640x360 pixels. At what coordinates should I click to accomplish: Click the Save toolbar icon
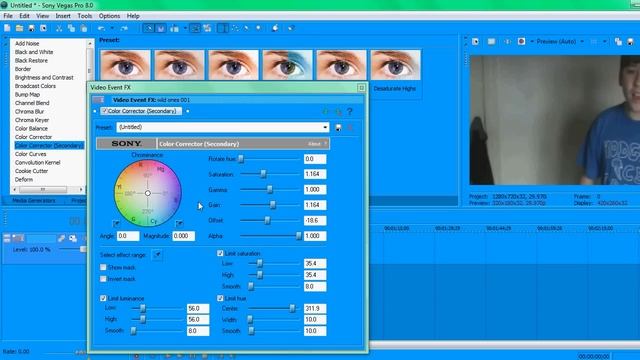(31, 28)
